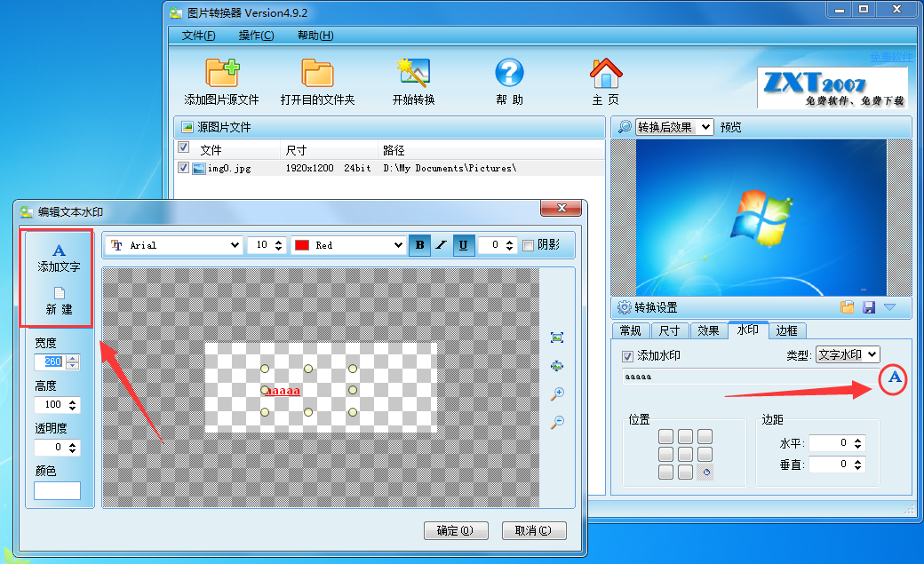
Task: Click the center view icon beside the canvas
Action: [x=557, y=366]
